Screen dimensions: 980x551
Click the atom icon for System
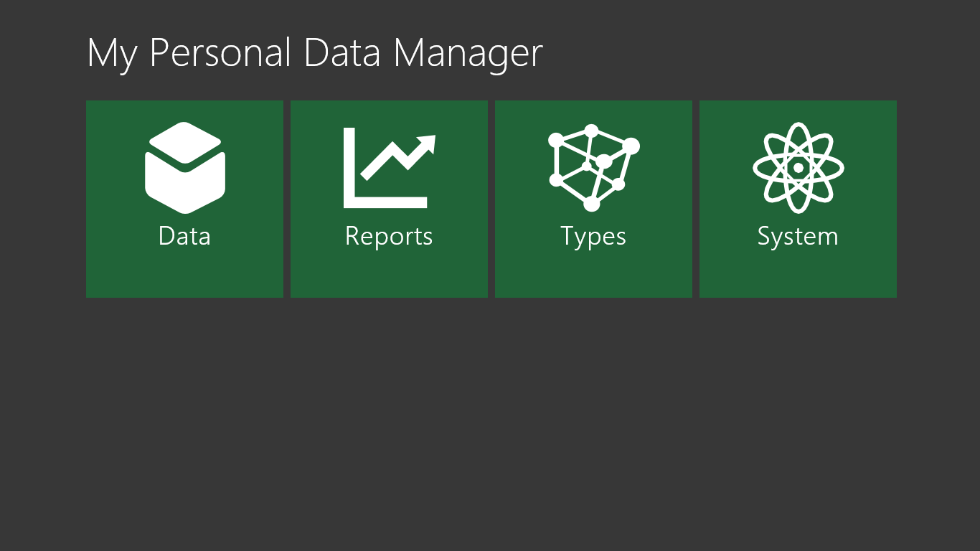click(x=798, y=168)
